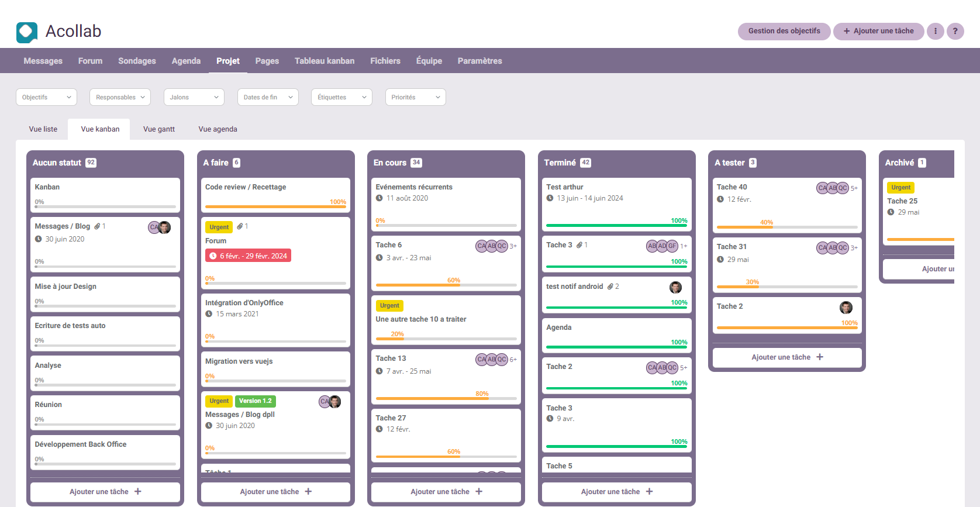The image size is (980, 507).
Task: Click the avatar photo on Tache 2 in A tester
Action: click(x=846, y=308)
